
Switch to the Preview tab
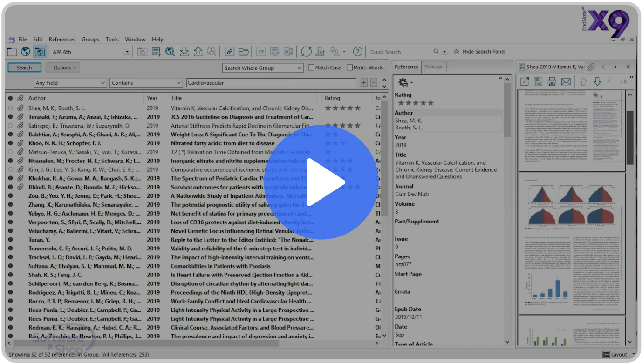433,67
